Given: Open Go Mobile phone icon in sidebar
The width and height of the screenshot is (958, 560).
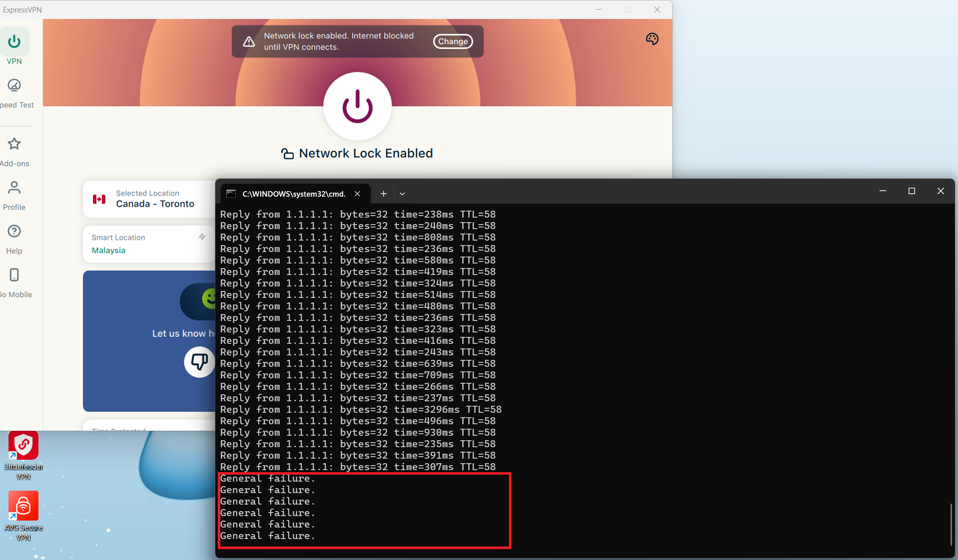Looking at the screenshot, I should coord(14,275).
